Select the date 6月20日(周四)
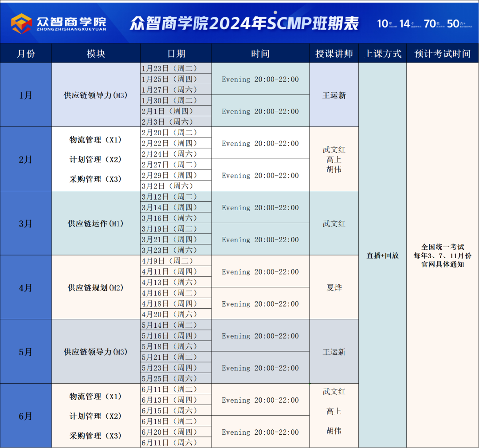 tap(176, 432)
